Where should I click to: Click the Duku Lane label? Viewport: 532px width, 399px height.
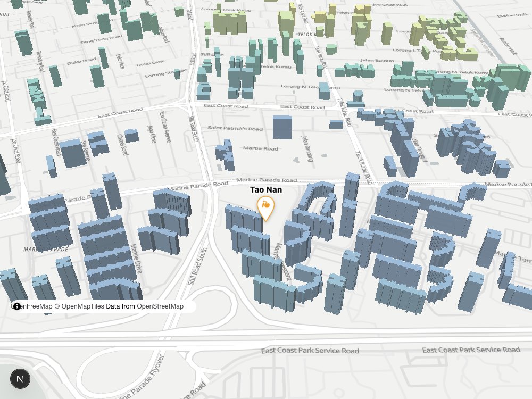coord(151,63)
